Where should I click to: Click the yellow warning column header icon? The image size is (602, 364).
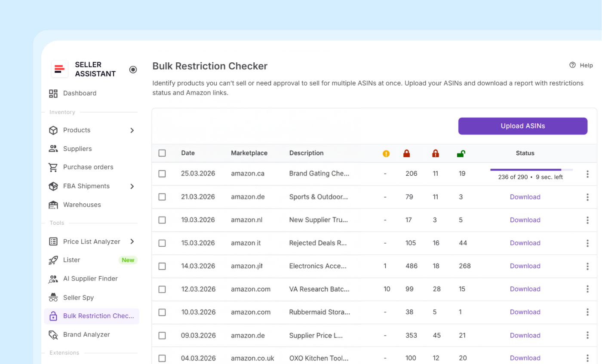386,153
